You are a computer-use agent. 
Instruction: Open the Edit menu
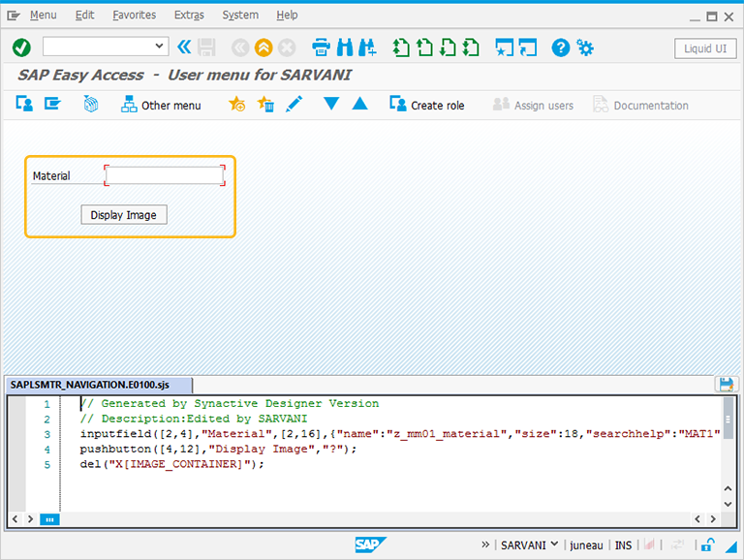tap(84, 16)
